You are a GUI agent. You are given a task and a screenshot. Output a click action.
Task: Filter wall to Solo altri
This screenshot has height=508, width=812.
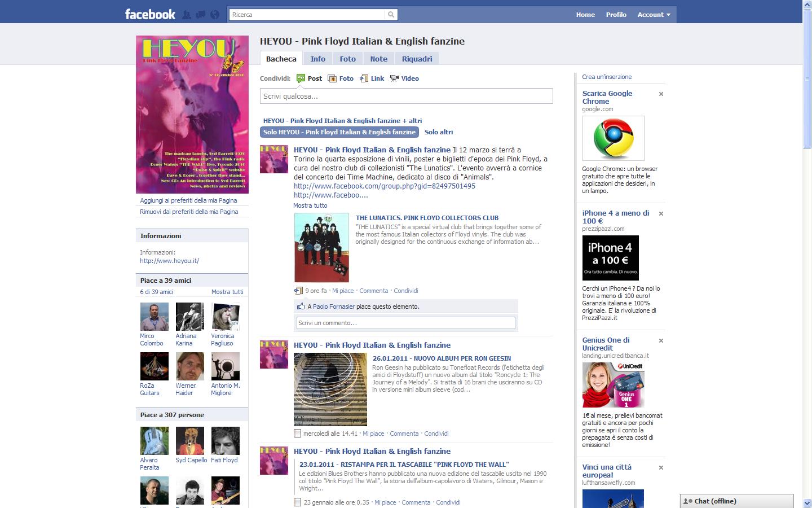(439, 132)
